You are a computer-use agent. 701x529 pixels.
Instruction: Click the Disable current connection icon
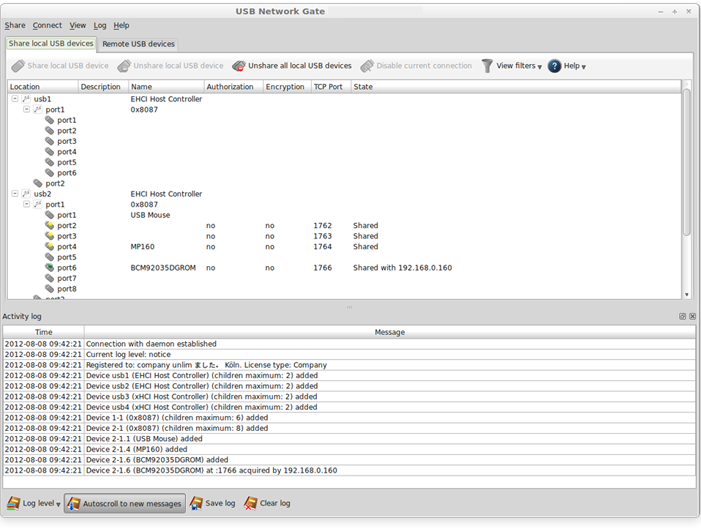pyautogui.click(x=367, y=66)
